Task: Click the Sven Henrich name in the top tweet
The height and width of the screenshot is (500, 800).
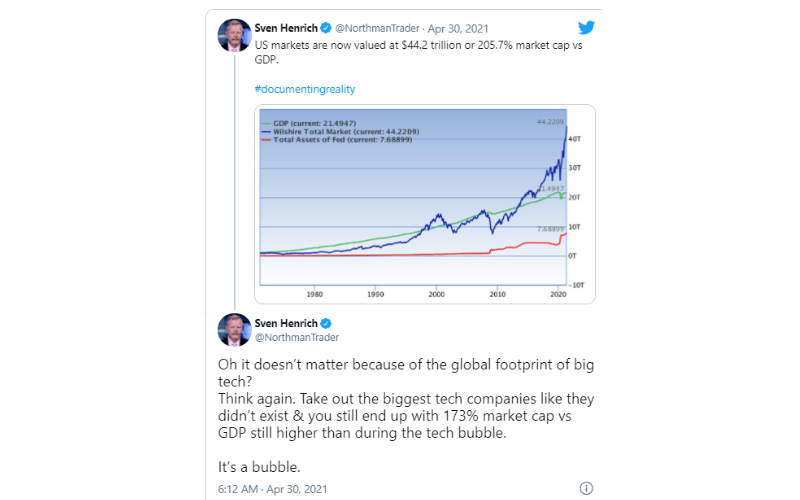Action: click(x=286, y=28)
